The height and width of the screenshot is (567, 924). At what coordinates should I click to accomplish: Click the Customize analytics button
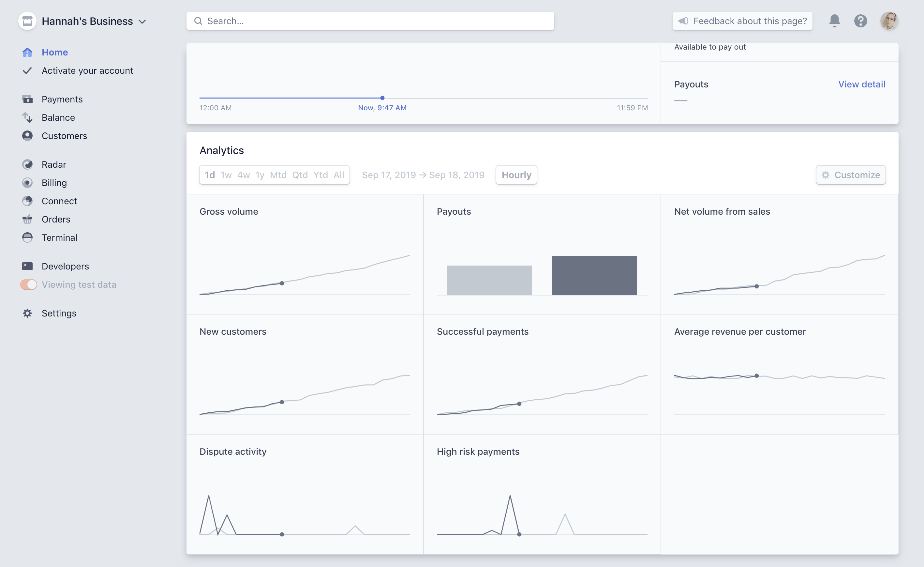click(x=850, y=175)
